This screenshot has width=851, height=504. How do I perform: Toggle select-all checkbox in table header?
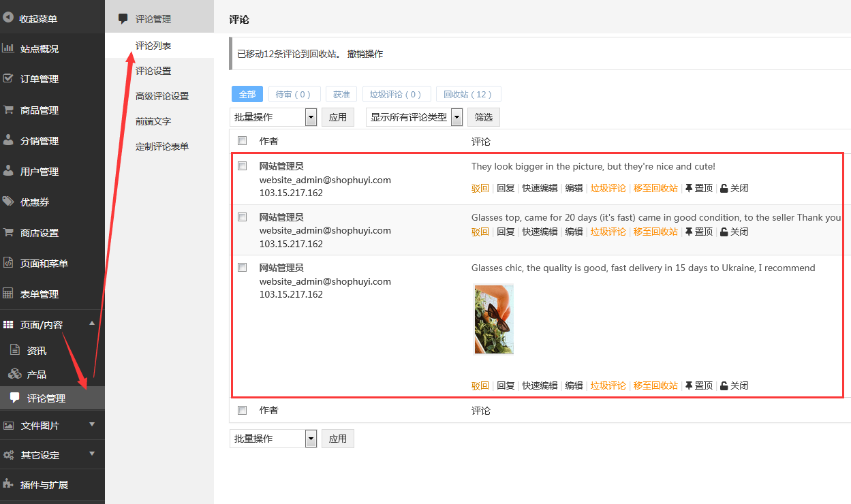pos(242,141)
